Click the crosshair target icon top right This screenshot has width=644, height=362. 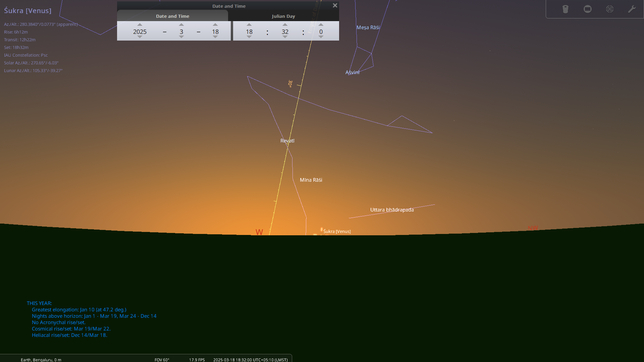pyautogui.click(x=610, y=9)
